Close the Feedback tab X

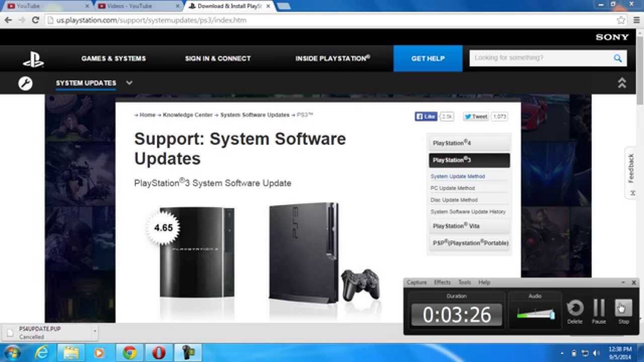pyautogui.click(x=633, y=193)
